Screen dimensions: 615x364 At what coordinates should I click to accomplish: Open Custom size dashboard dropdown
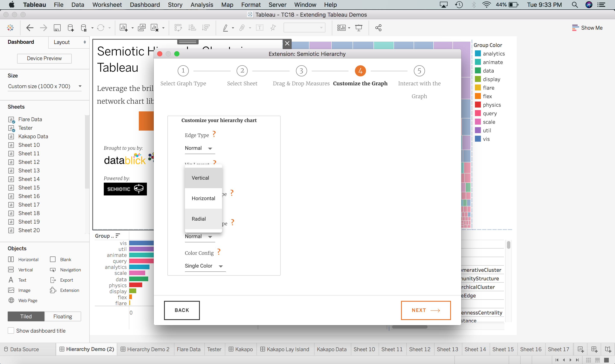[x=44, y=86]
